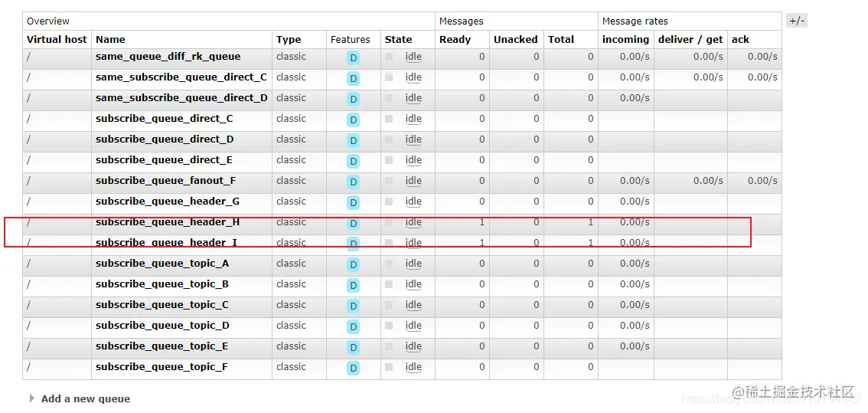
Task: Open the subscribe_queue_header_G queue
Action: [x=168, y=202]
